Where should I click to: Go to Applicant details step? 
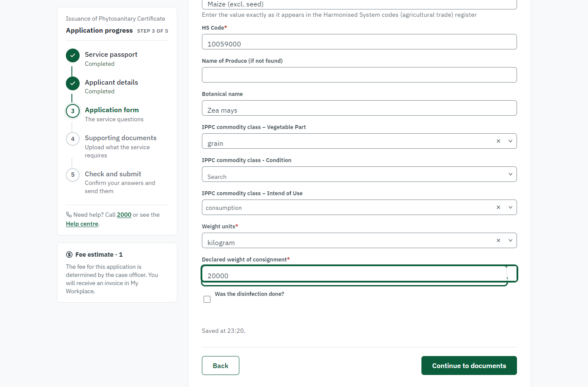pyautogui.click(x=111, y=83)
